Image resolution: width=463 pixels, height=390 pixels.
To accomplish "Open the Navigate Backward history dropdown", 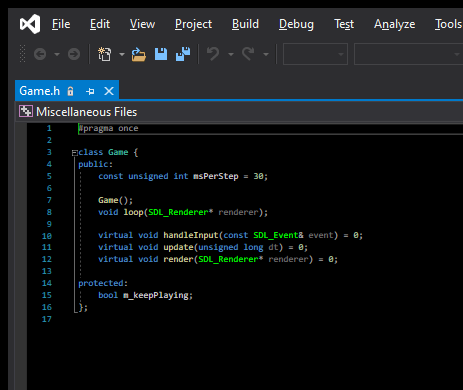I will tap(57, 54).
